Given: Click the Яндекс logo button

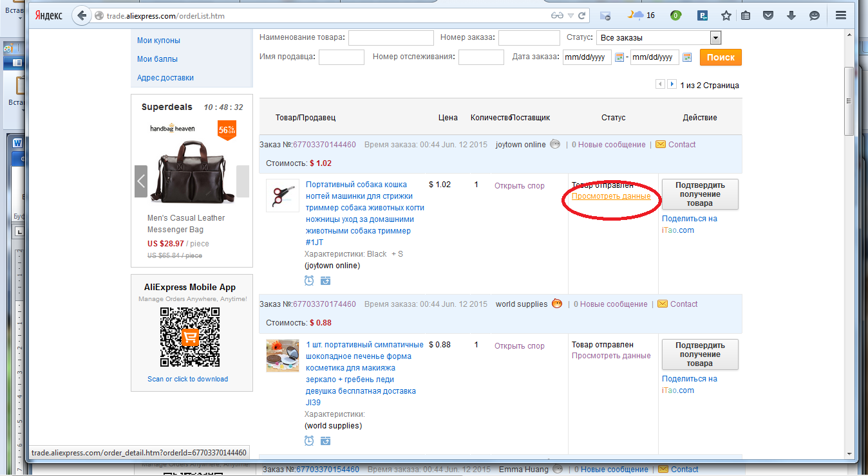Looking at the screenshot, I should (48, 15).
